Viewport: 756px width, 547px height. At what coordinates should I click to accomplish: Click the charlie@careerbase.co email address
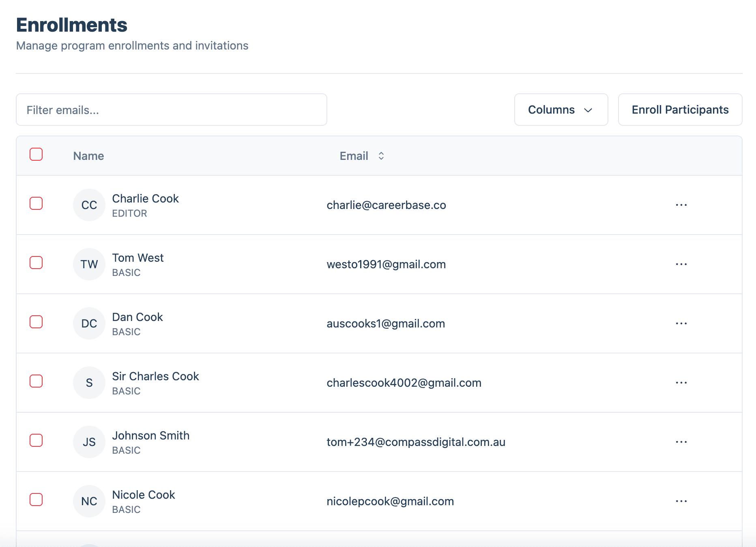tap(386, 205)
